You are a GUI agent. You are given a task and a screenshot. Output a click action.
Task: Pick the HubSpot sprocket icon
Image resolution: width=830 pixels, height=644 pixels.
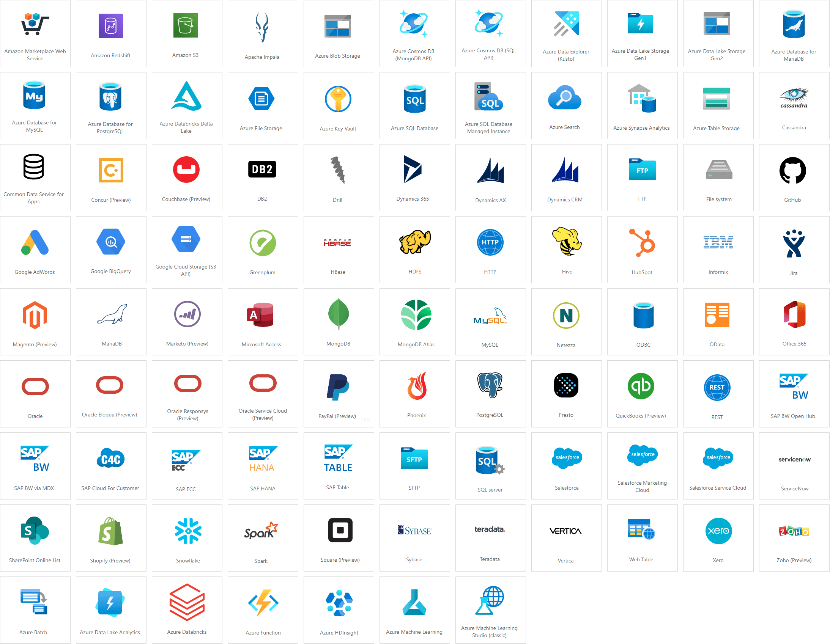click(642, 243)
